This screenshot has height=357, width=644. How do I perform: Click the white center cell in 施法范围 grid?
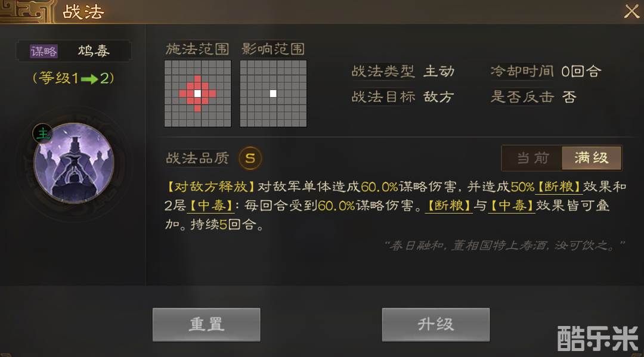(197, 94)
